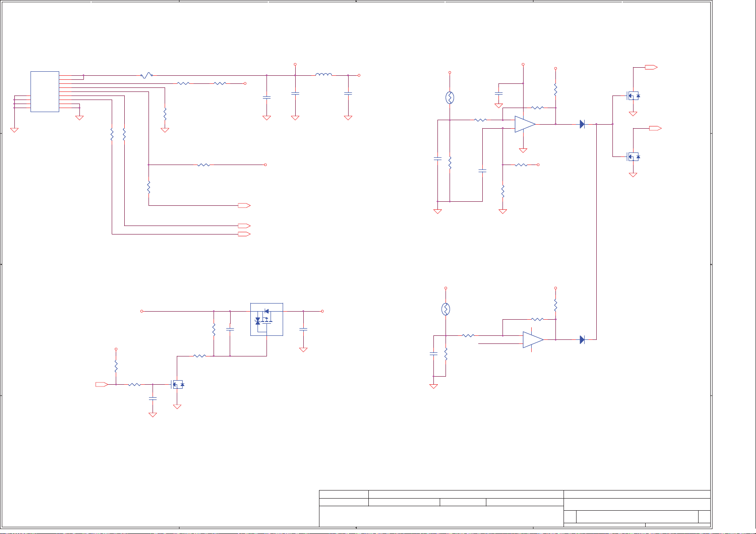The image size is (756, 534).
Task: Click the upper op-amp triangle symbol
Action: (524, 124)
